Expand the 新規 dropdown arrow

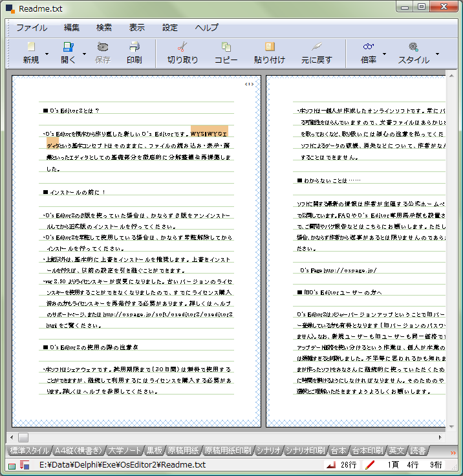pos(47,54)
